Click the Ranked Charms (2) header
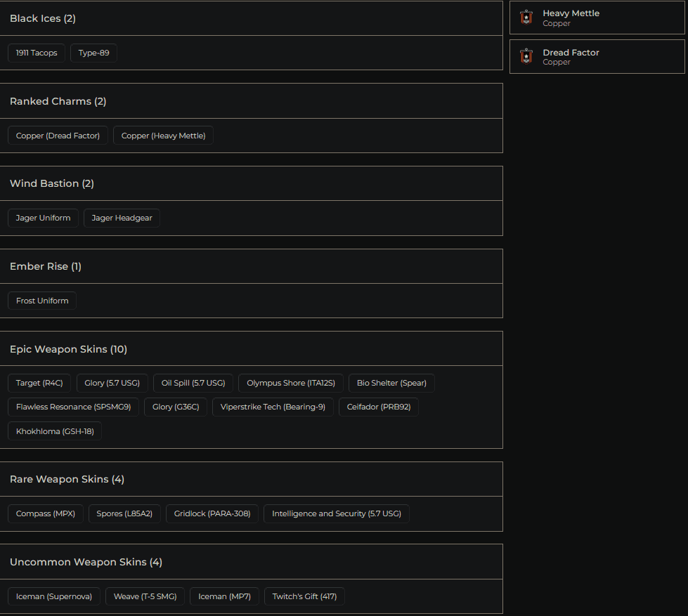 (x=251, y=101)
